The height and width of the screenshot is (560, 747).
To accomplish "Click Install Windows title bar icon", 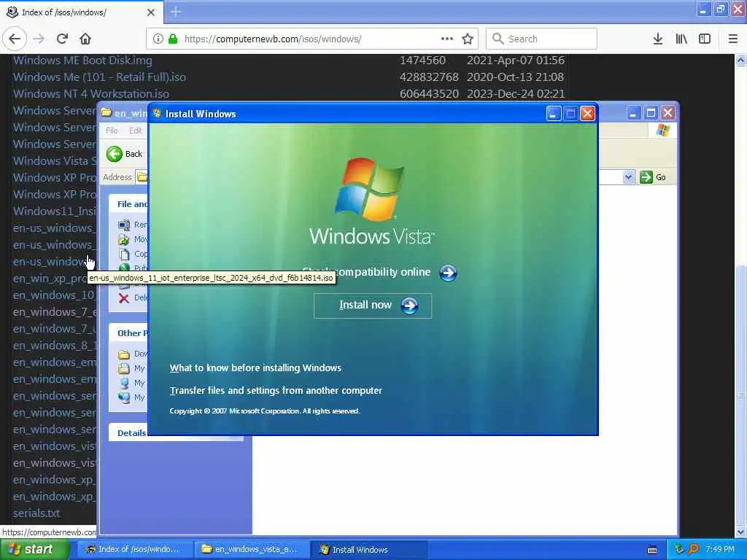I will (x=157, y=113).
